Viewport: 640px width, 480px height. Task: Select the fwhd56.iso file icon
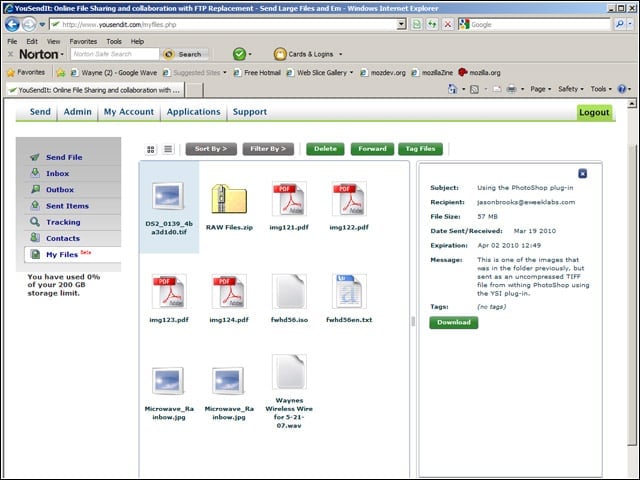click(x=289, y=291)
